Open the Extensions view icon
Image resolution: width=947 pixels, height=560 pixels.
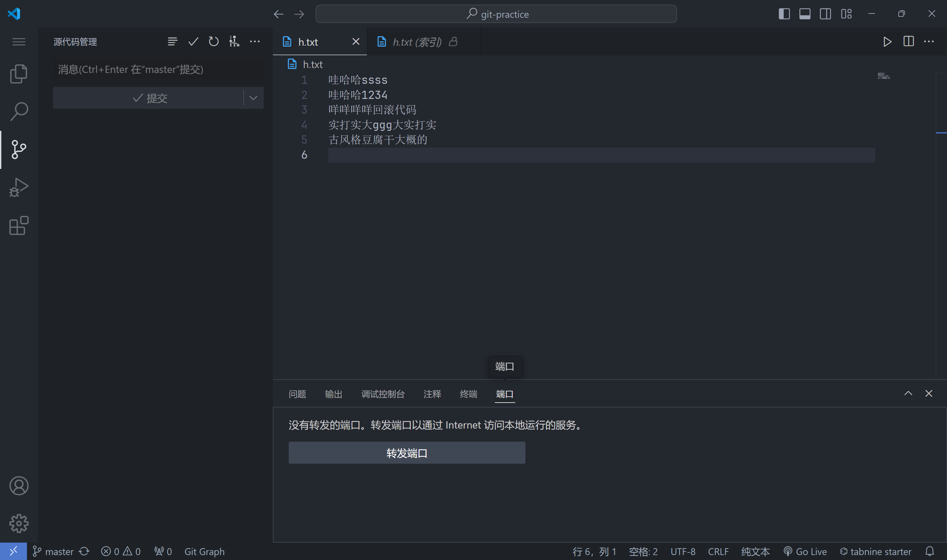pyautogui.click(x=18, y=226)
